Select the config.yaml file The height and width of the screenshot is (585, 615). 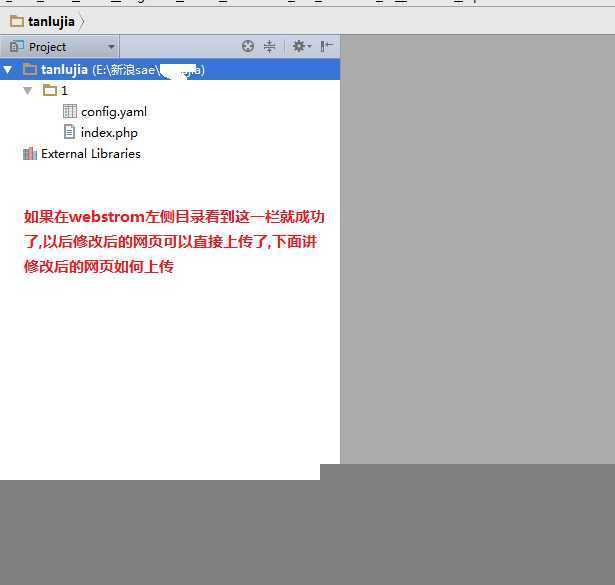click(x=114, y=112)
